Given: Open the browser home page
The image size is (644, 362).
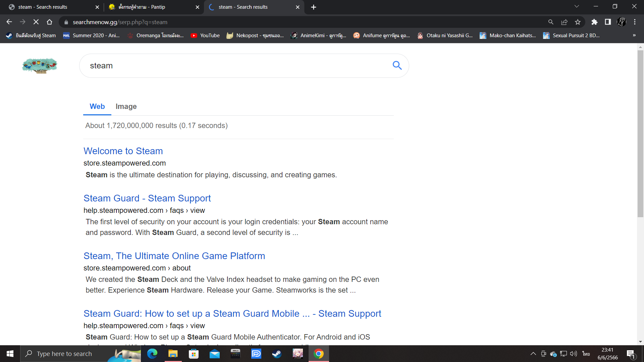Looking at the screenshot, I should tap(49, 22).
